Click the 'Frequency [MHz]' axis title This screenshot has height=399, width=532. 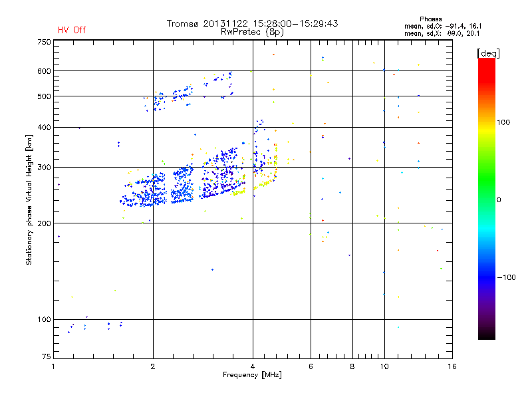coord(252,375)
